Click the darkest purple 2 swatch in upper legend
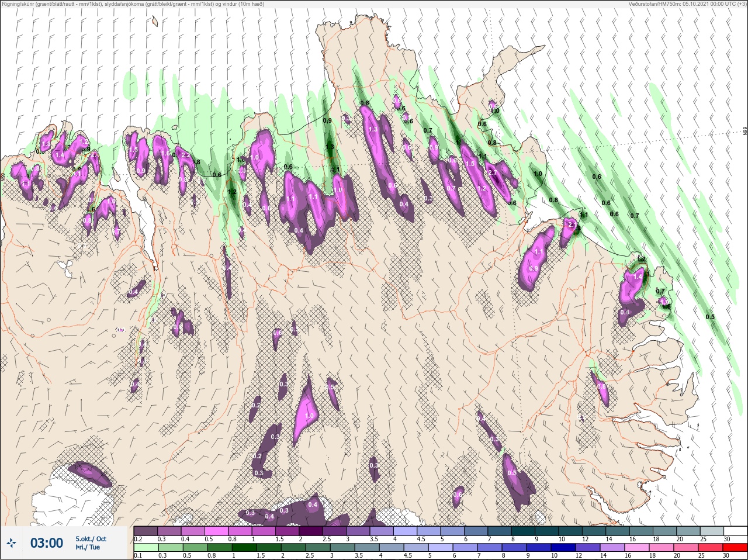Screen dimensions: 748x560 click(x=311, y=531)
